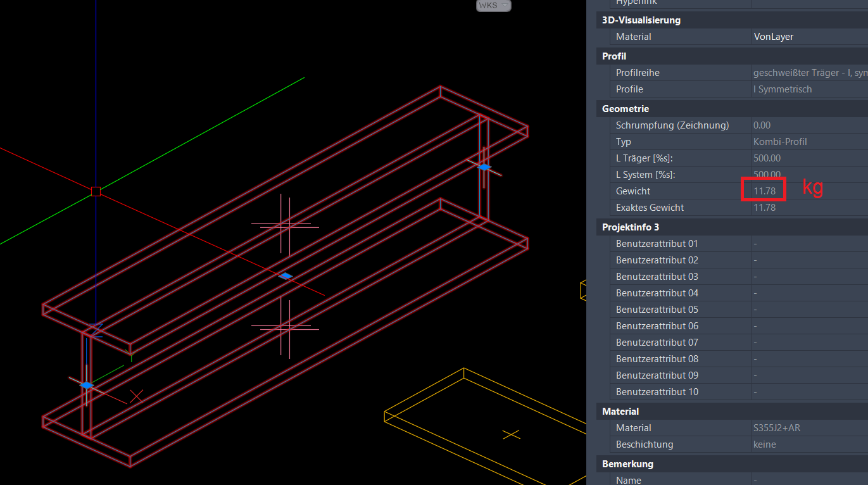Select the Material value S355J2+AR
868x485 pixels.
[791, 427]
